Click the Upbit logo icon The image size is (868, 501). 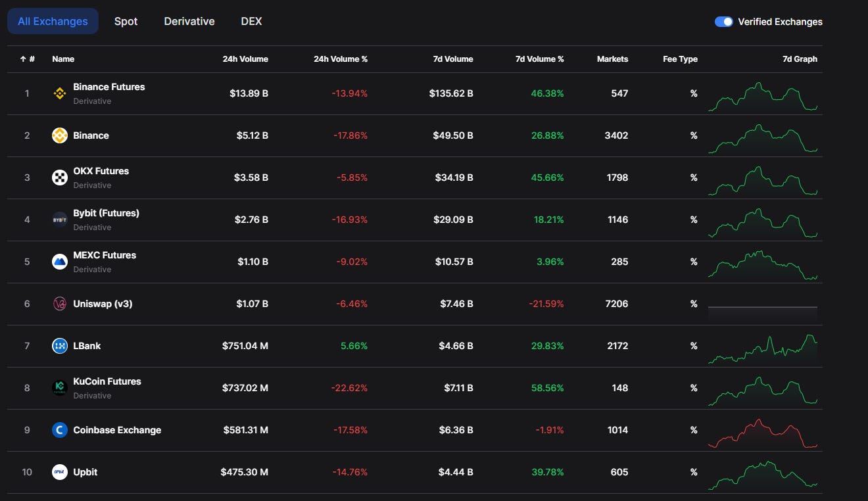click(x=60, y=472)
